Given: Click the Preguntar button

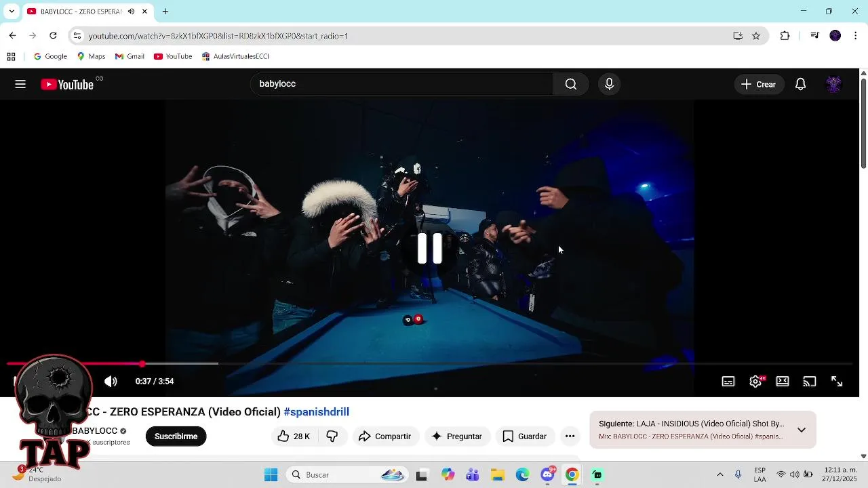Looking at the screenshot, I should point(457,436).
